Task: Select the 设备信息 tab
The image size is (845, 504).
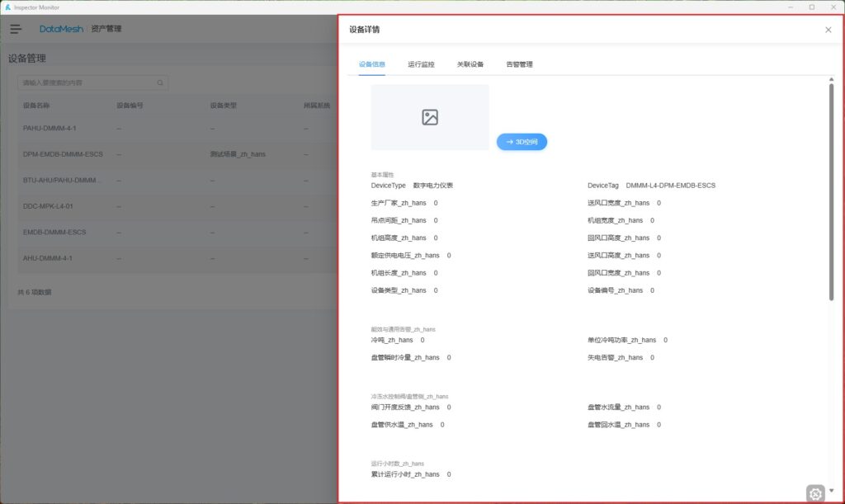Action: pyautogui.click(x=372, y=64)
